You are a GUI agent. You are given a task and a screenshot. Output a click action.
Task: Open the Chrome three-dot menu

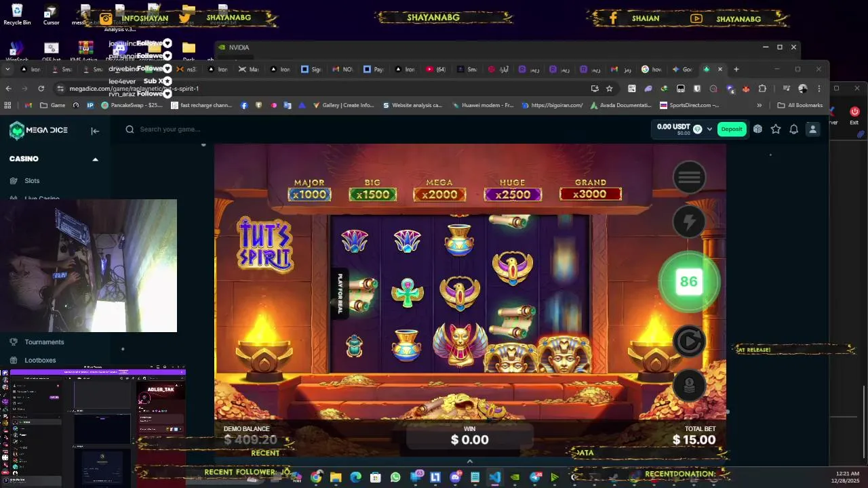(819, 89)
